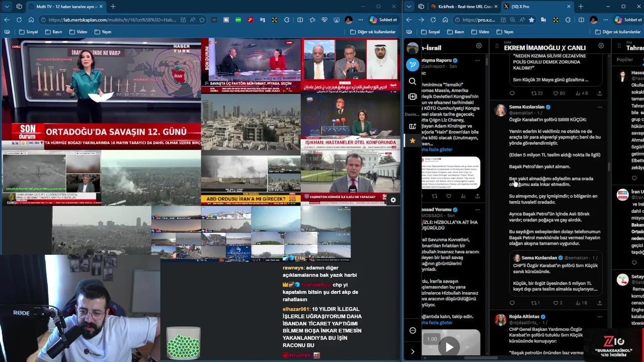The height and width of the screenshot is (362, 644).
Task: Open tab actions dropdown in right browser
Action: (x=409, y=7)
